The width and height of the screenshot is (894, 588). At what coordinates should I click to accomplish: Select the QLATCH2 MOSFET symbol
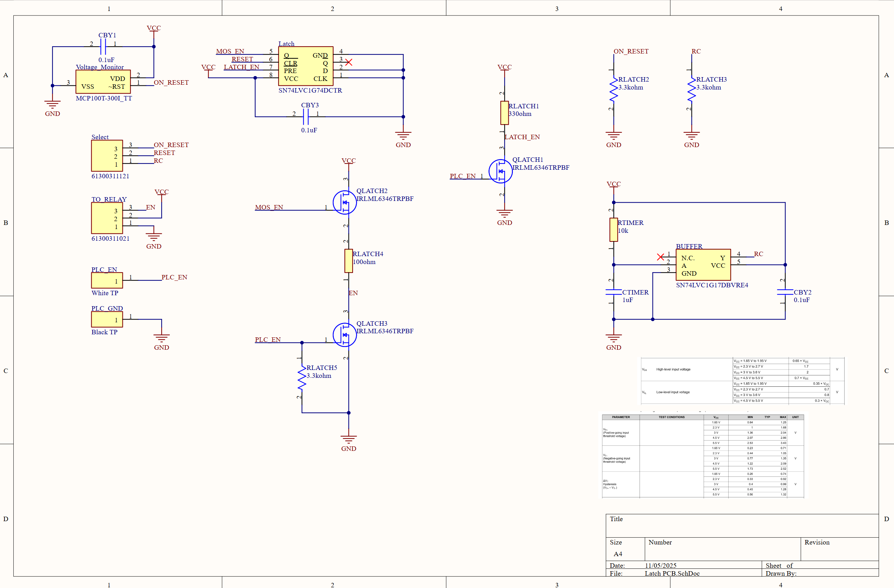click(344, 202)
